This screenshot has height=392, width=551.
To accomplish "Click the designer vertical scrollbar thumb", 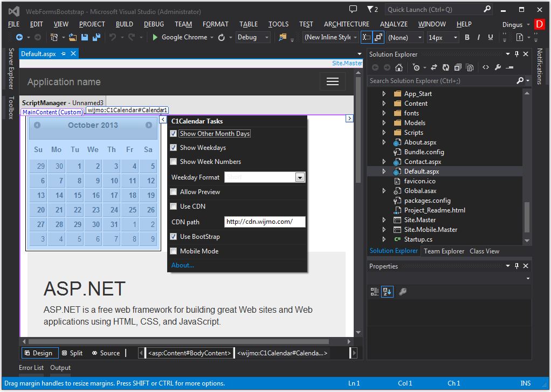I will 358,130.
